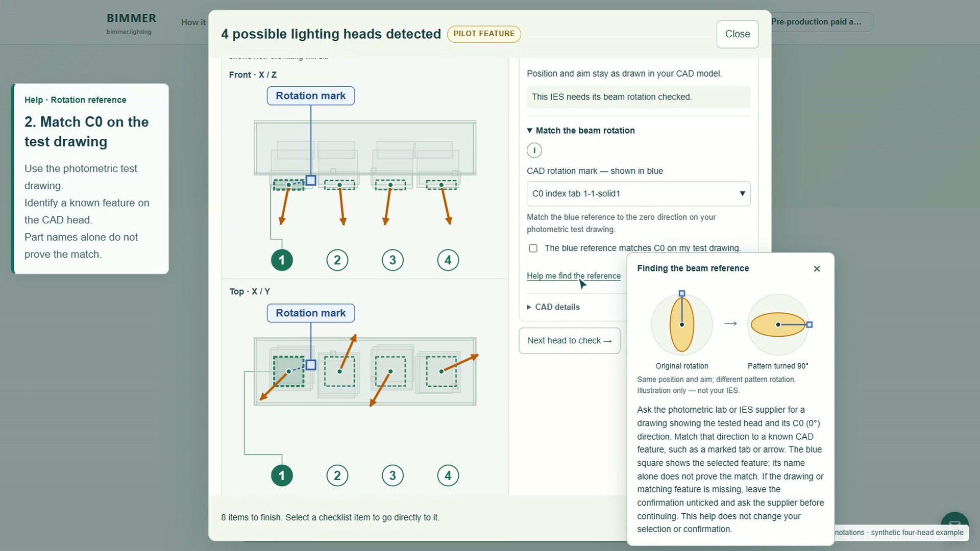Select head 2 in Top view
Screen dimensions: 980x551
(337, 475)
